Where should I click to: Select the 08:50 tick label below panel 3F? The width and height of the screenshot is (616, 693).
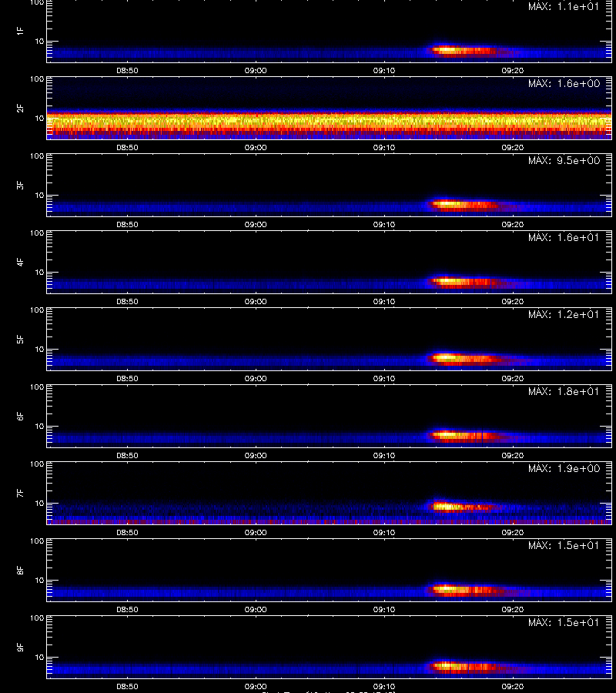pos(127,225)
